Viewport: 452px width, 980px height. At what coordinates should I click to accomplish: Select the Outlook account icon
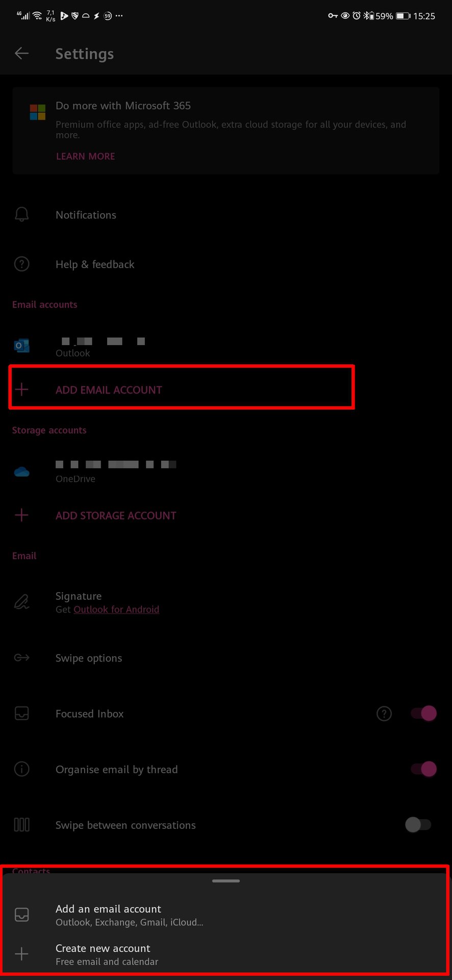[21, 346]
